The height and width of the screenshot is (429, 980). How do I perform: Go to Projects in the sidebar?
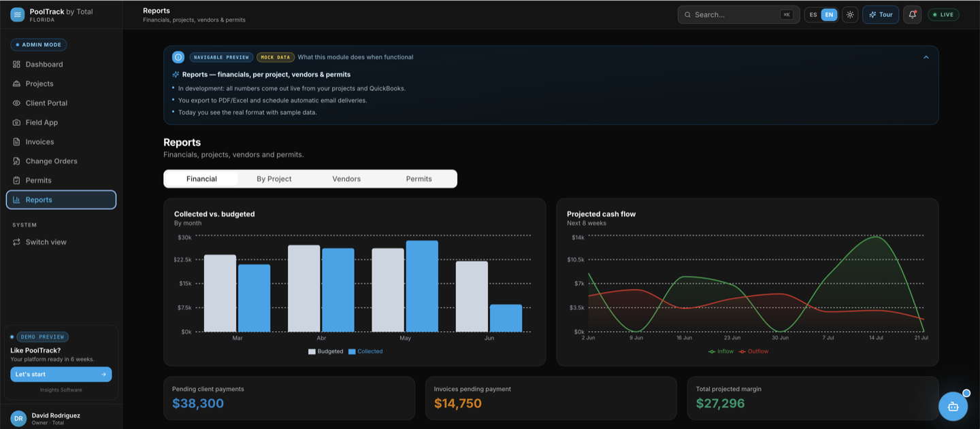pos(61,84)
